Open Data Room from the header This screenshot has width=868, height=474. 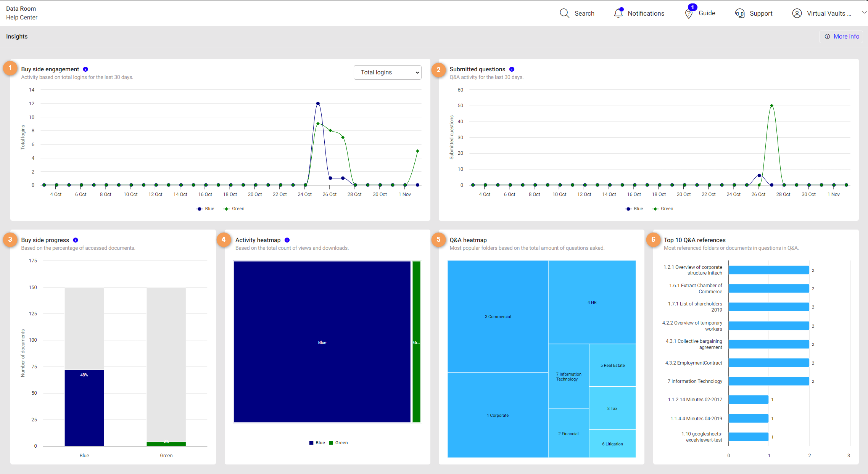21,8
